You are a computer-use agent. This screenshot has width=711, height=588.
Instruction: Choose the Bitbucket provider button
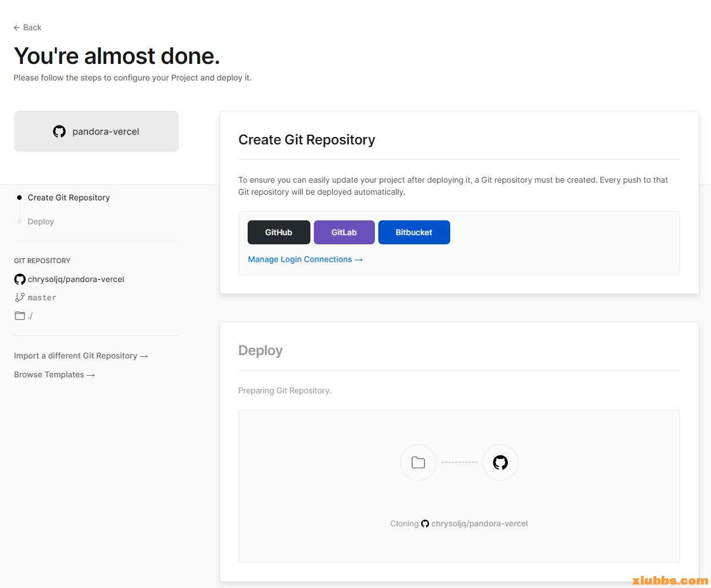(x=414, y=232)
